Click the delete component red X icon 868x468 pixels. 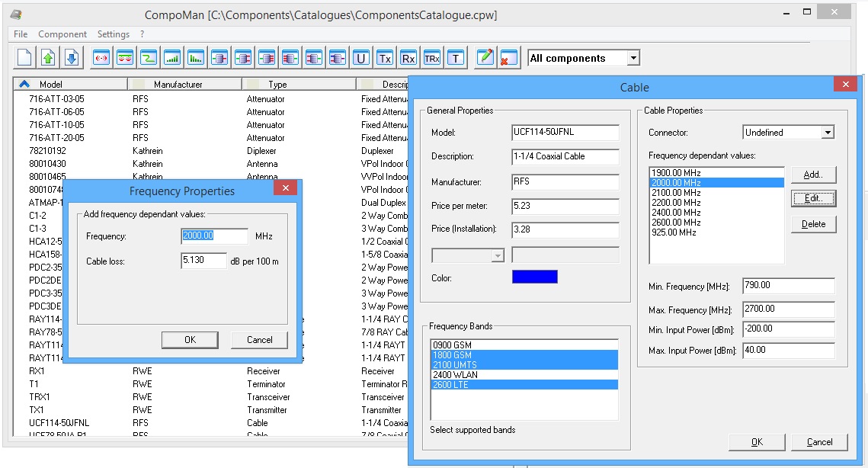coord(508,58)
